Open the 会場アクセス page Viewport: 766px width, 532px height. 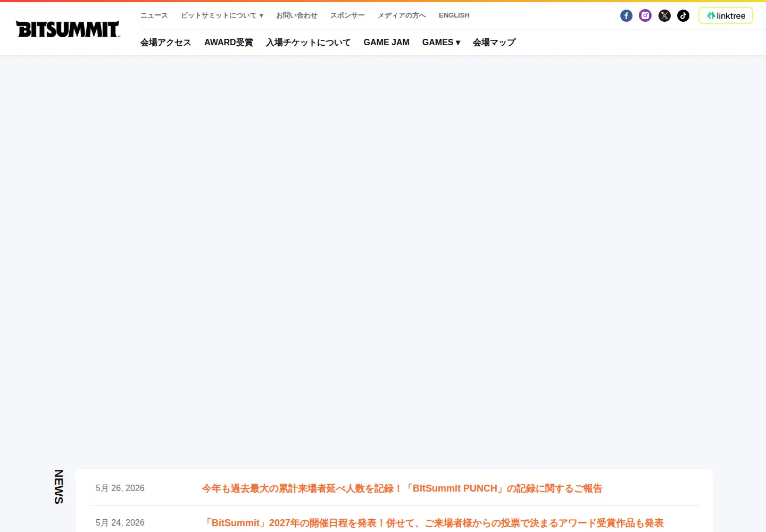pyautogui.click(x=166, y=43)
